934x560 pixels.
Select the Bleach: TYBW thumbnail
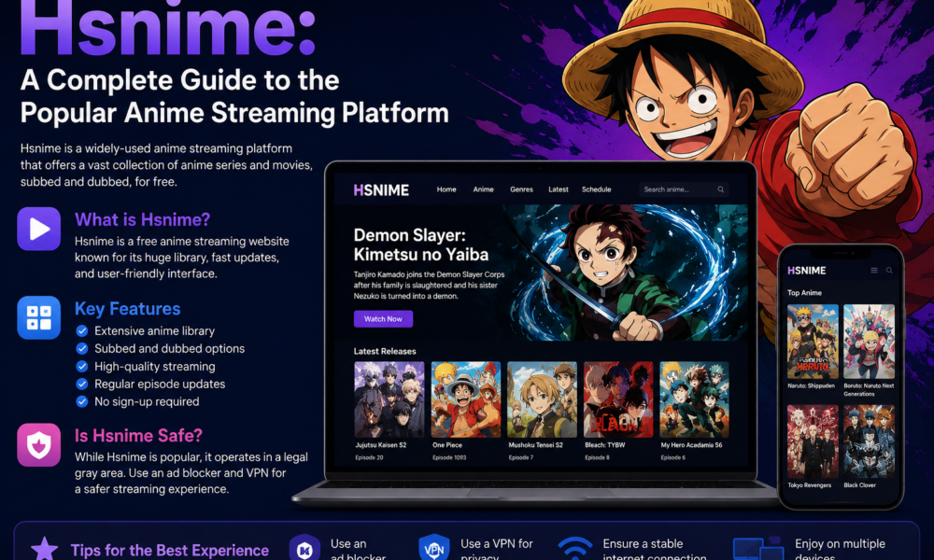(x=618, y=399)
